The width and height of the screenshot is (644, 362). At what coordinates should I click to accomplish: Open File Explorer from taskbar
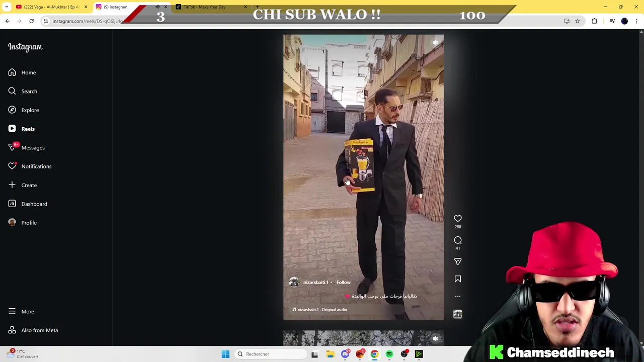tap(330, 354)
